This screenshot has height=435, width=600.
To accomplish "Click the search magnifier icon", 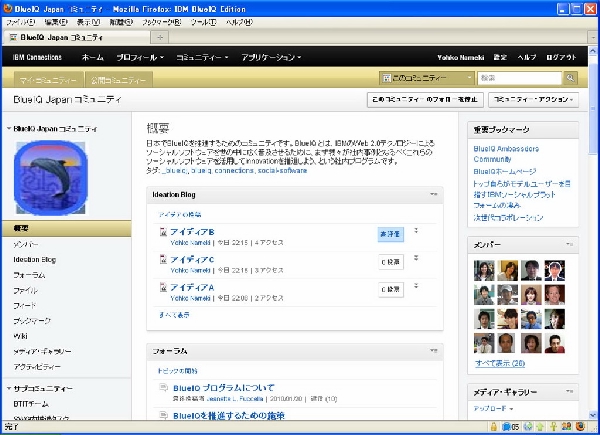I will (570, 77).
